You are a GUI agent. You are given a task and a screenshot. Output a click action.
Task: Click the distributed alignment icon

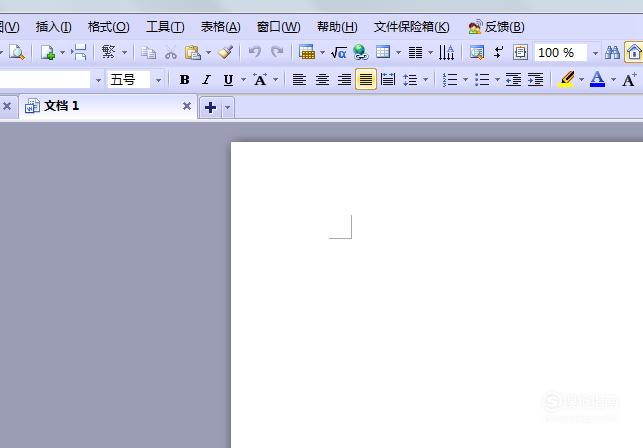pyautogui.click(x=388, y=79)
